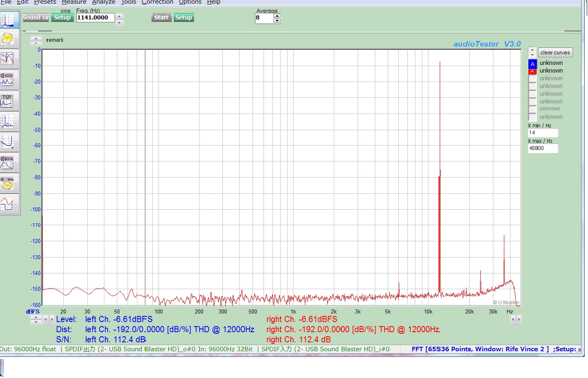Screen dimensions: 588x378
Task: Click the Y-axis top range spinner near remark
Action: (x=36, y=41)
